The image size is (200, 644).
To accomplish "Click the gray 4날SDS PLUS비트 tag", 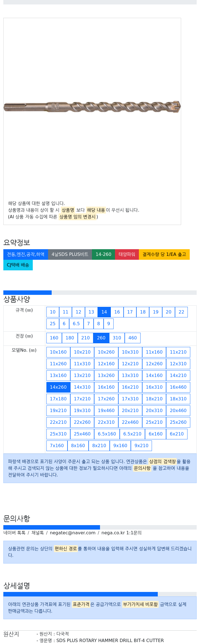I will (70, 254).
